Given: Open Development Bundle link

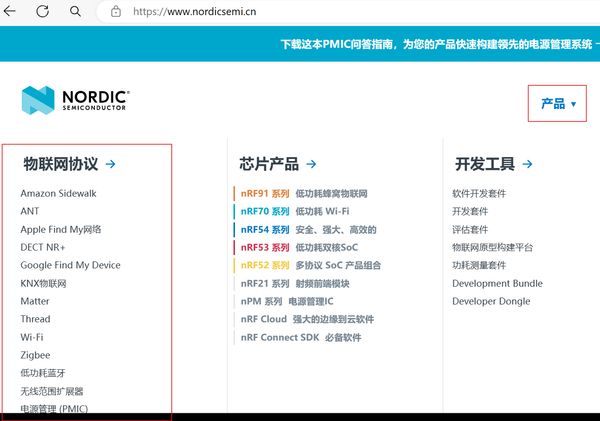Looking at the screenshot, I should [x=497, y=283].
